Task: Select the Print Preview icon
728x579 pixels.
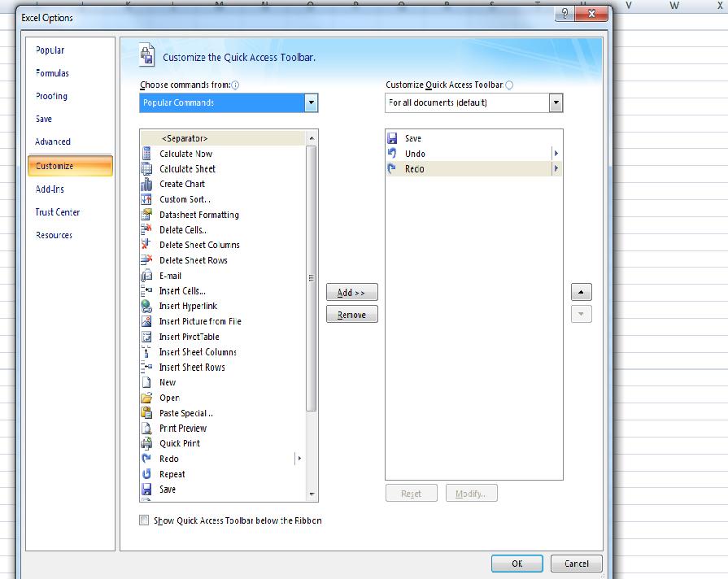Action: pos(146,428)
